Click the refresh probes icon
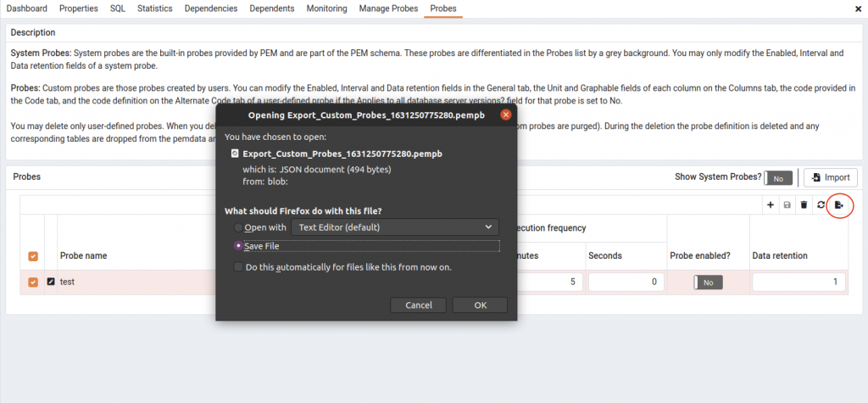 821,204
